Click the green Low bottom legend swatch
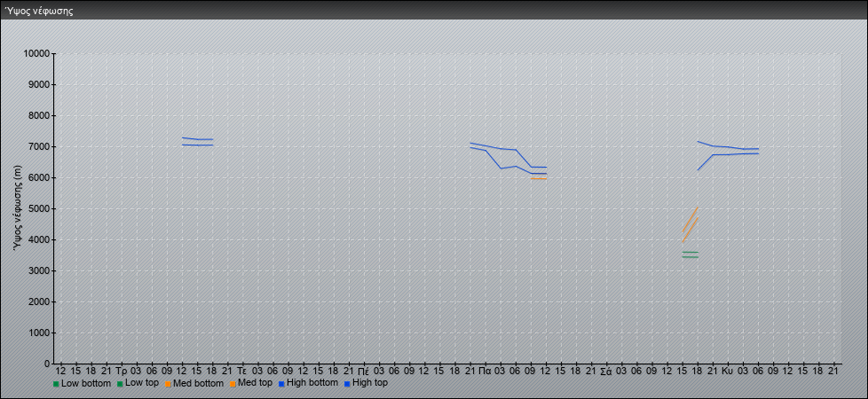 [x=56, y=384]
